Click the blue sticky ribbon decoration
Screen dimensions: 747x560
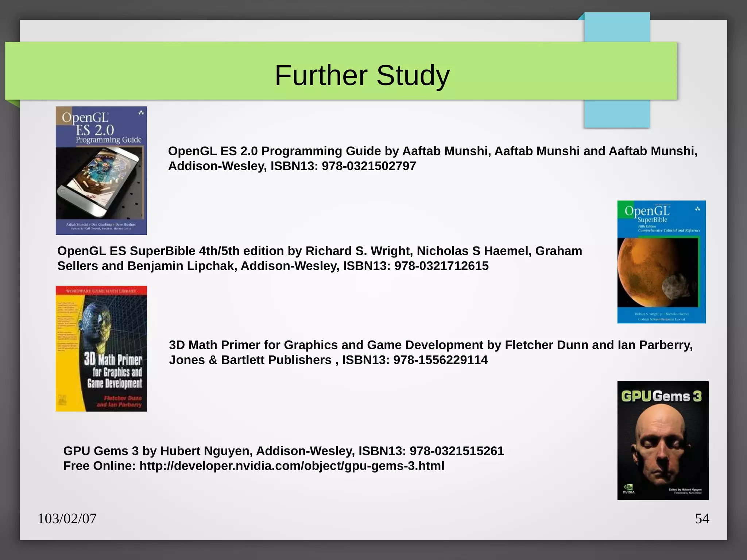pyautogui.click(x=616, y=114)
